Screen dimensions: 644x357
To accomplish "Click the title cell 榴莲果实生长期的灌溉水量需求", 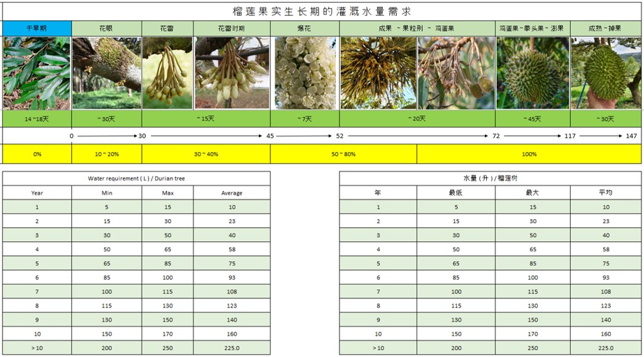I will pos(322,12).
